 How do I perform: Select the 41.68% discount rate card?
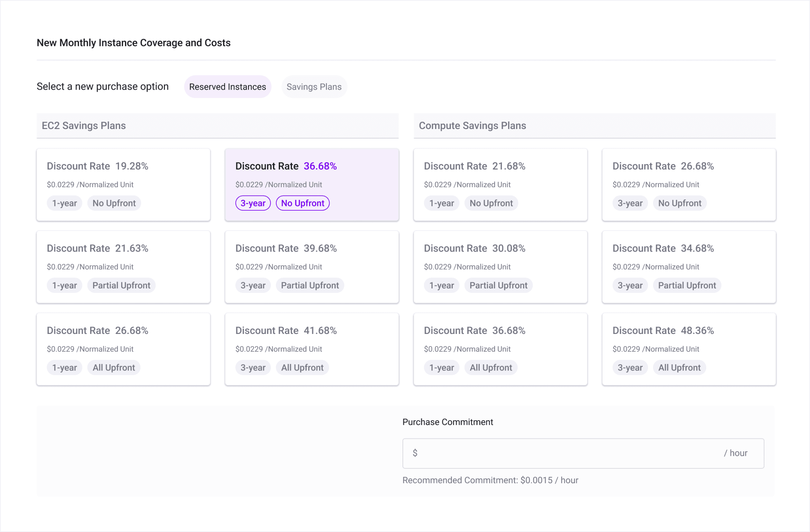point(312,349)
